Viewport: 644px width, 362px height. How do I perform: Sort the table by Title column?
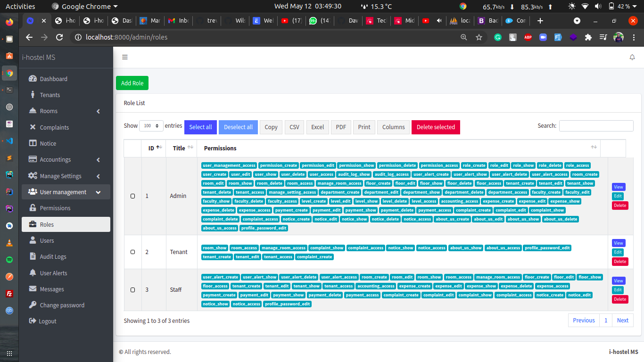point(182,148)
